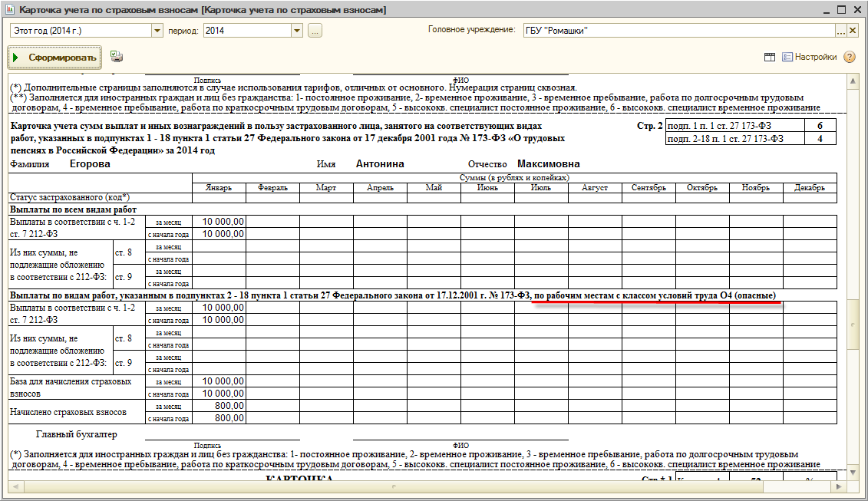Click the Сформировать button
Viewport: 868px width, 501px height.
[x=54, y=58]
